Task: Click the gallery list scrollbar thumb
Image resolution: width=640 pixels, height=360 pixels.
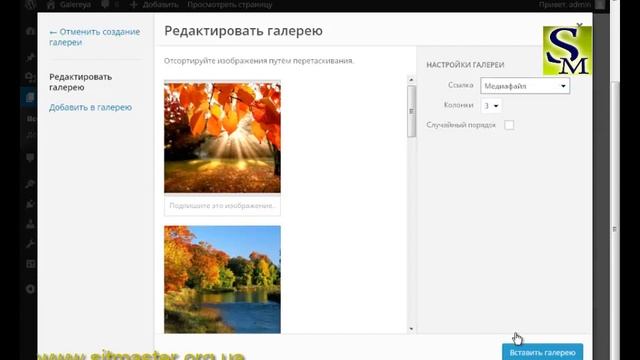Action: 411,111
